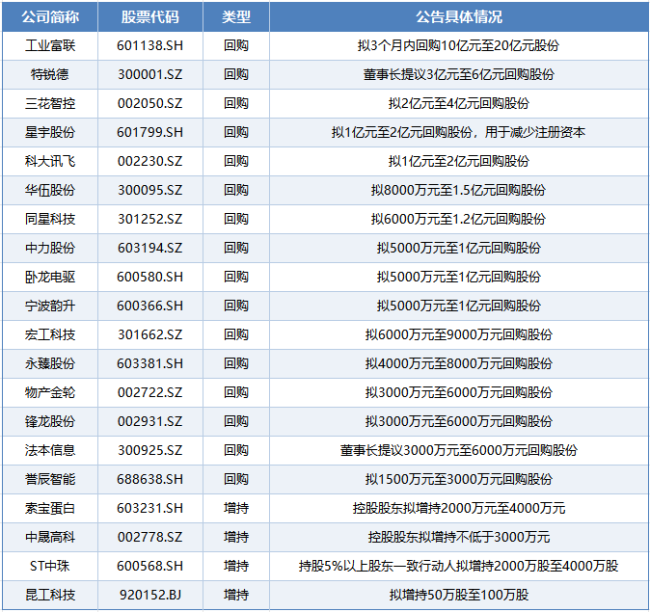Image resolution: width=650 pixels, height=612 pixels.
Task: Click the text 拟3个月内回购10亿元至20亿元股份
Action: 458,45
